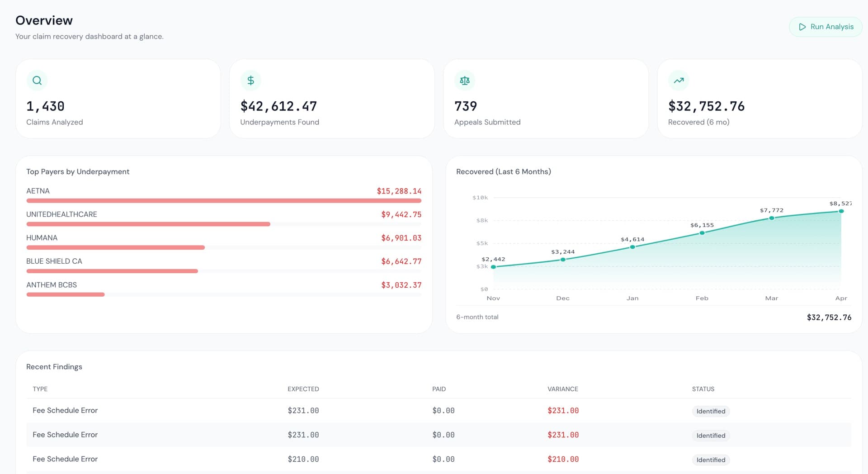Screen dimensions: 868x474
Task: Click the Dec data point $3,244
Action: click(x=563, y=260)
